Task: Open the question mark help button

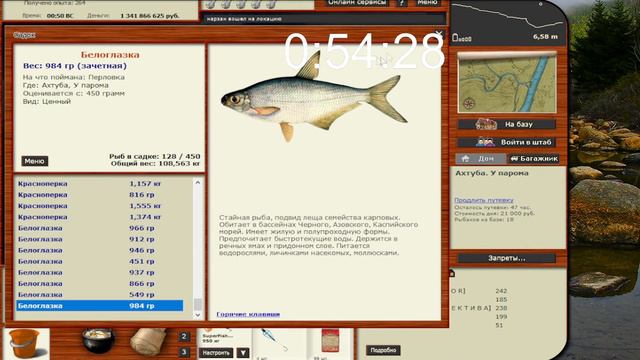Action: [402, 2]
